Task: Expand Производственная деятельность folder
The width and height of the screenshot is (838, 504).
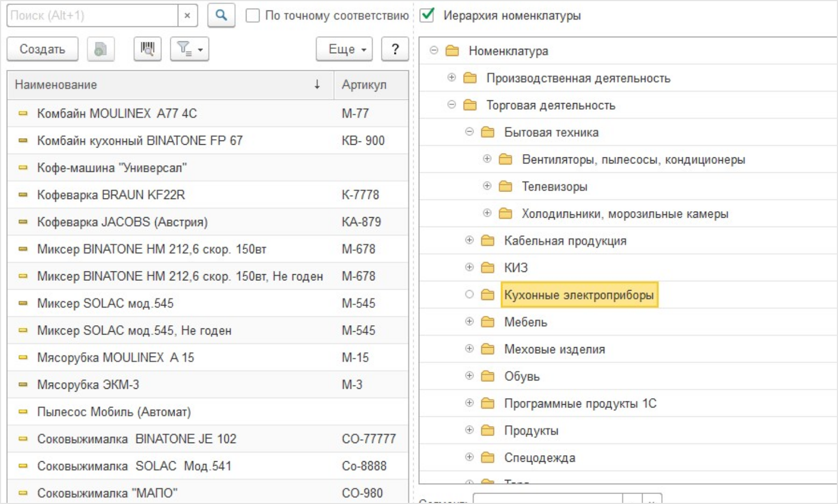Action: click(x=452, y=78)
